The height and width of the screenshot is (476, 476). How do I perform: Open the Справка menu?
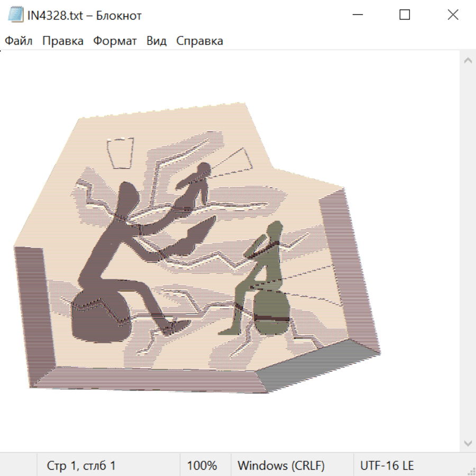(199, 41)
